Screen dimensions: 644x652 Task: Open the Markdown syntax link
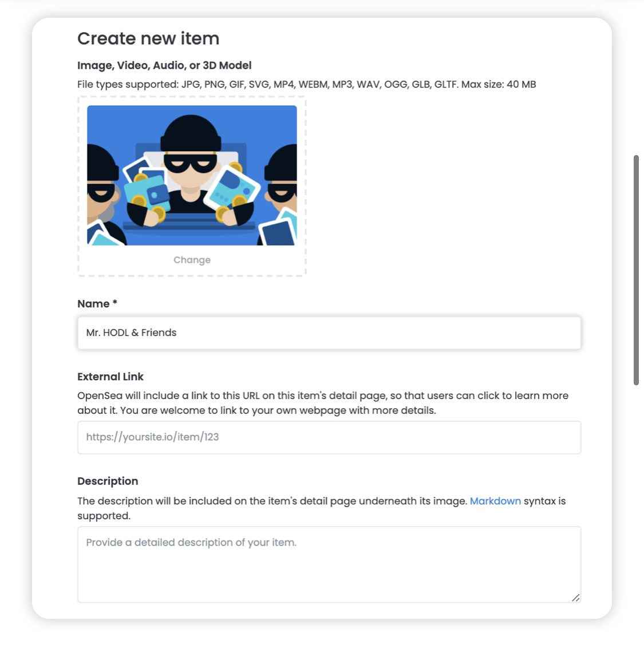[x=495, y=501]
